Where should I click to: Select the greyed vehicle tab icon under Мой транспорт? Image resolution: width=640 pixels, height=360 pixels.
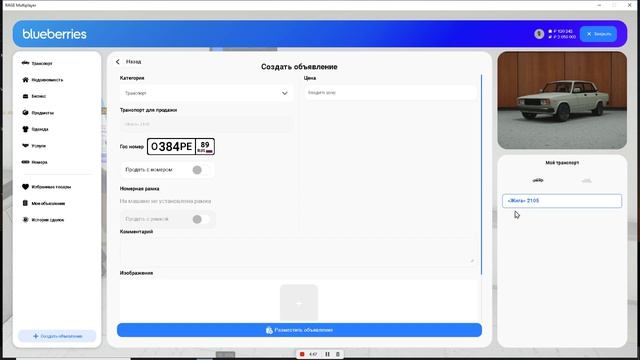pyautogui.click(x=587, y=180)
